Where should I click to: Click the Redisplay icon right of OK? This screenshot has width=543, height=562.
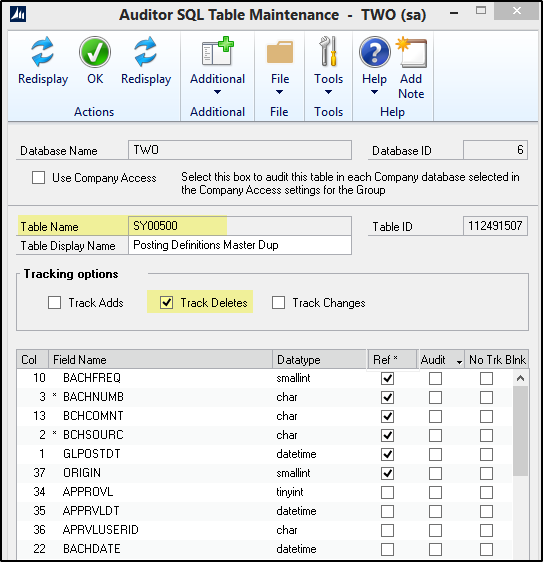coord(146,52)
